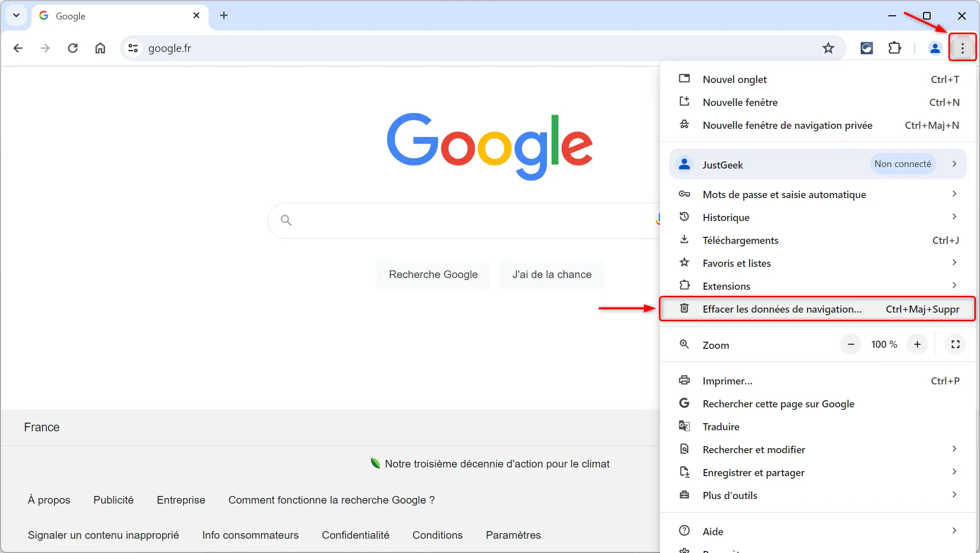
Task: Choose Nouvelle fenêtre from the menu
Action: click(818, 102)
